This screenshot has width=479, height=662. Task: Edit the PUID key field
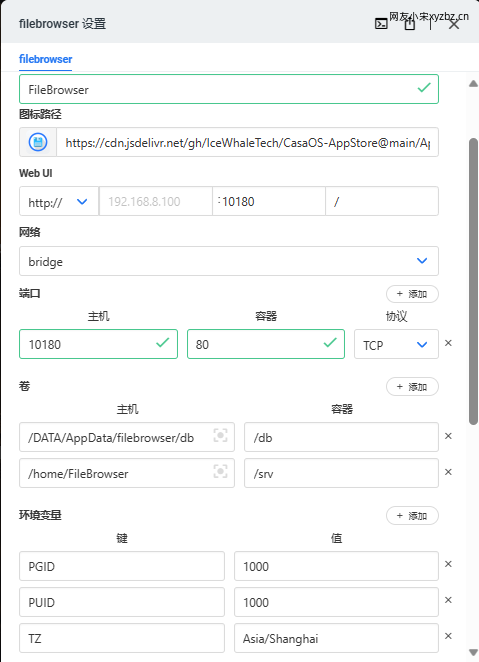point(122,602)
